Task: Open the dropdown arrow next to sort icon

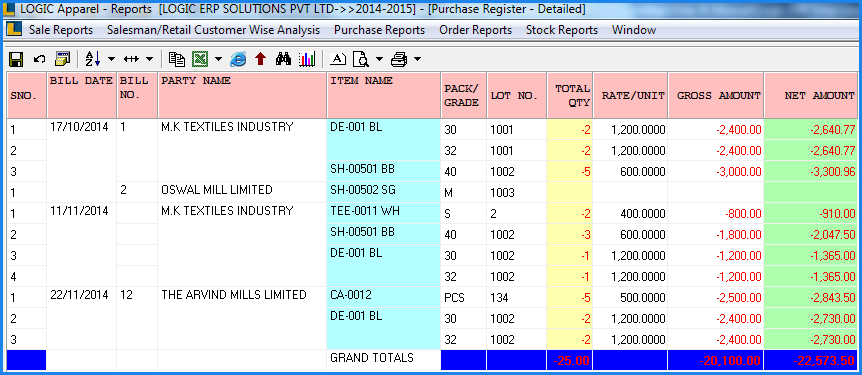Action: coord(112,58)
